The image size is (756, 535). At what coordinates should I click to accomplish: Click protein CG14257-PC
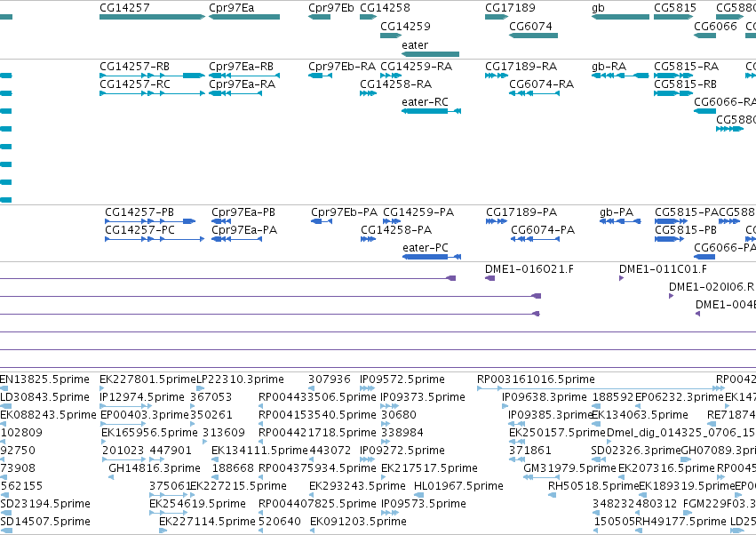tap(155, 239)
